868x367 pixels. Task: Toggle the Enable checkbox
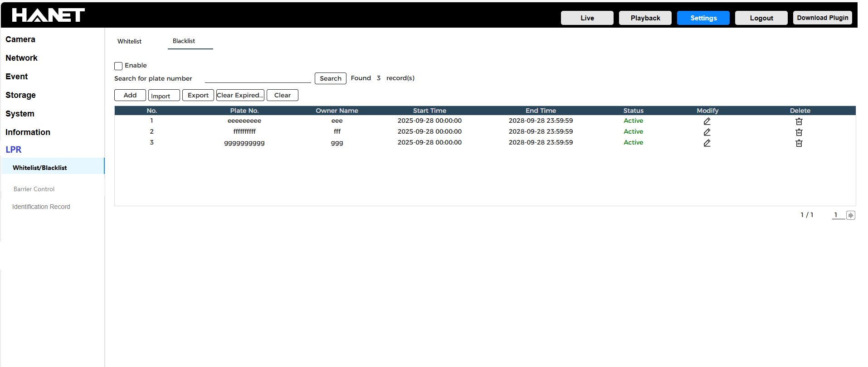118,66
